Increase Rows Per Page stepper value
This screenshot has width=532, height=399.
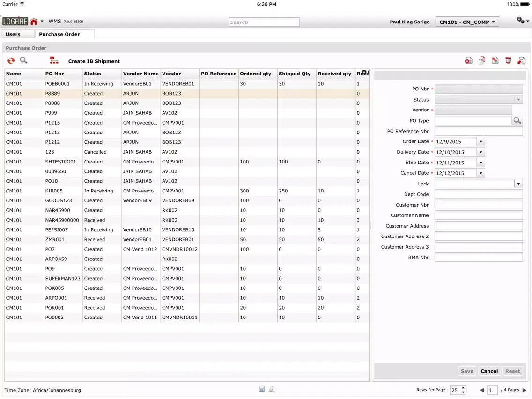pyautogui.click(x=463, y=388)
